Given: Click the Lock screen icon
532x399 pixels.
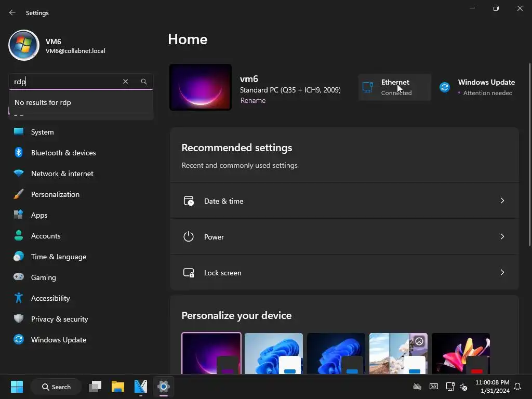Looking at the screenshot, I should click(189, 272).
